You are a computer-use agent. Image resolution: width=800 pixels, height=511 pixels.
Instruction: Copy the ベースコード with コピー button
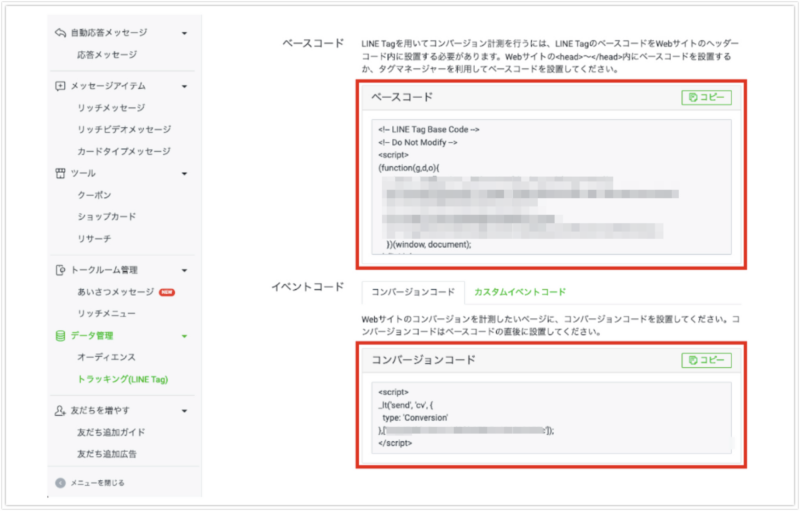point(706,97)
